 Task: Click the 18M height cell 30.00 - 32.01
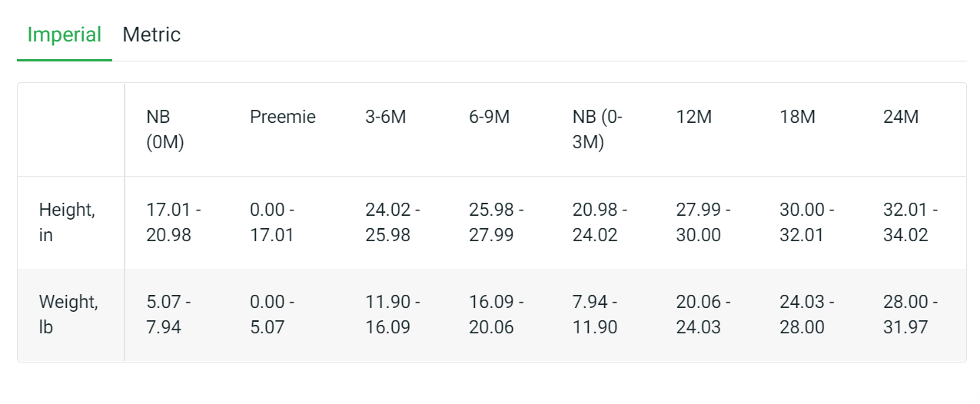tap(807, 222)
